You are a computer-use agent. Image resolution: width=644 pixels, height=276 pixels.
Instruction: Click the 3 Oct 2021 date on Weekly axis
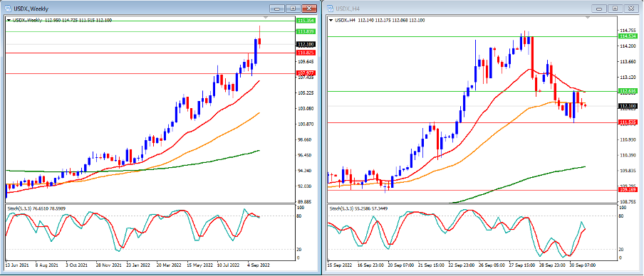76,265
